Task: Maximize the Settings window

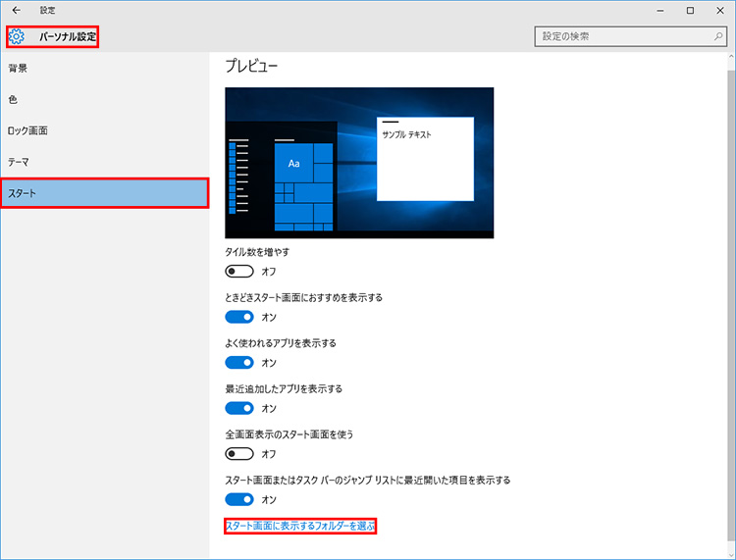Action: coord(690,10)
